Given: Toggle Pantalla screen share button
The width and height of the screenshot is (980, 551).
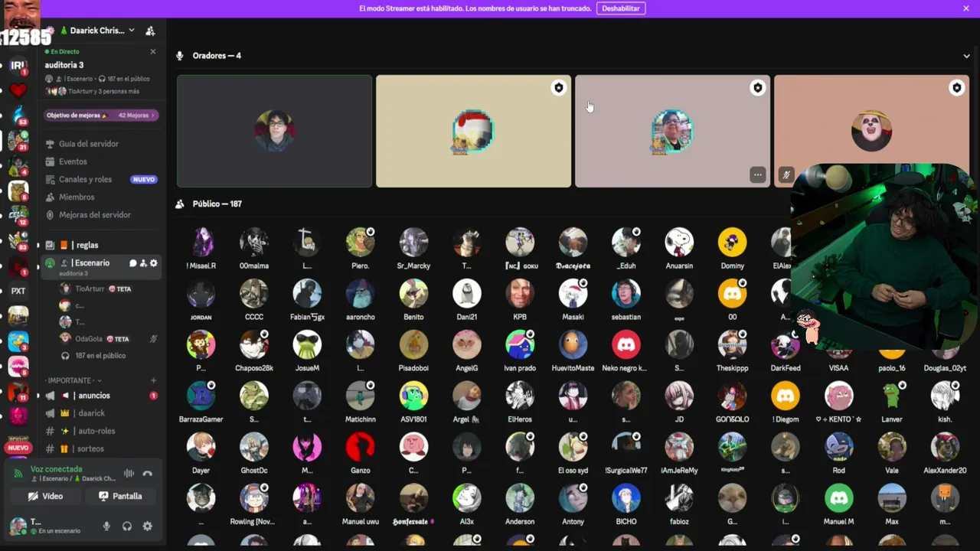Looking at the screenshot, I should point(120,496).
